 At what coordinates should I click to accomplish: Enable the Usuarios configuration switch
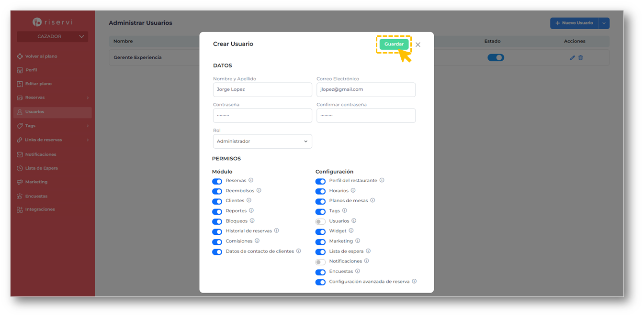pyautogui.click(x=320, y=221)
